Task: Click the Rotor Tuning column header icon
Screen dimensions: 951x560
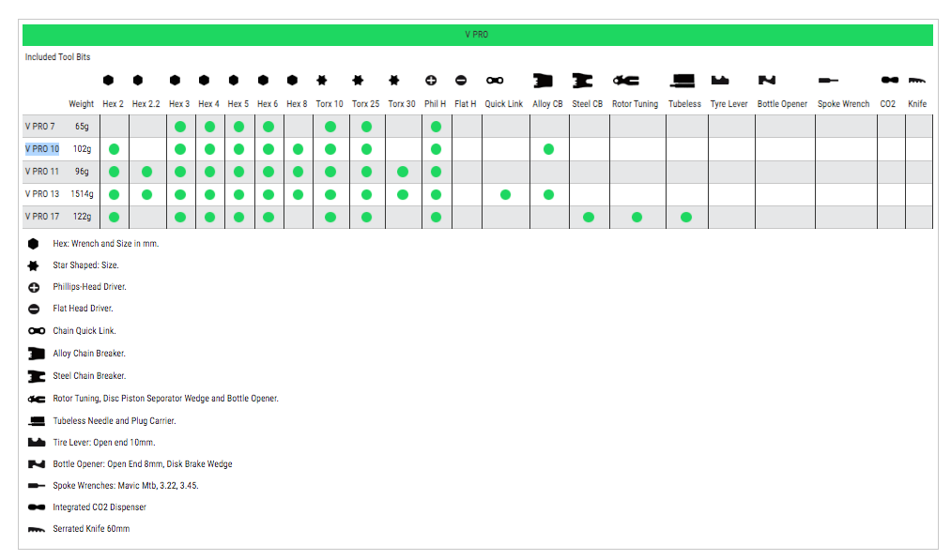Action: coord(626,81)
